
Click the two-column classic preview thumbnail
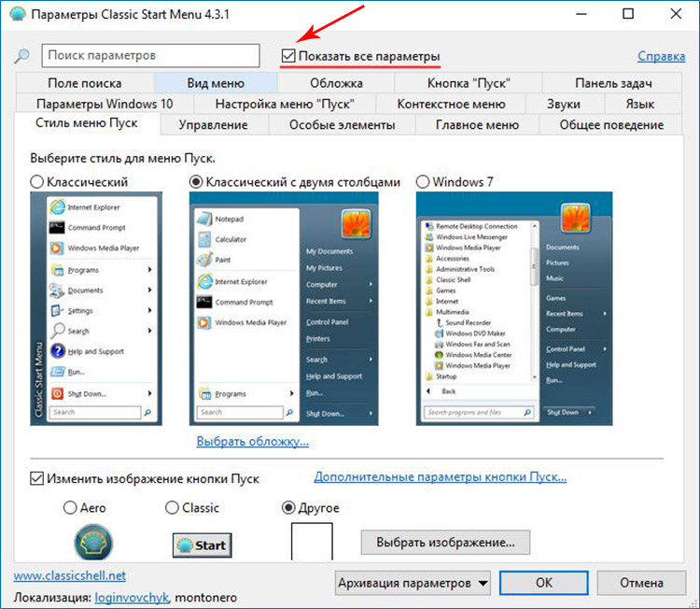(x=284, y=309)
